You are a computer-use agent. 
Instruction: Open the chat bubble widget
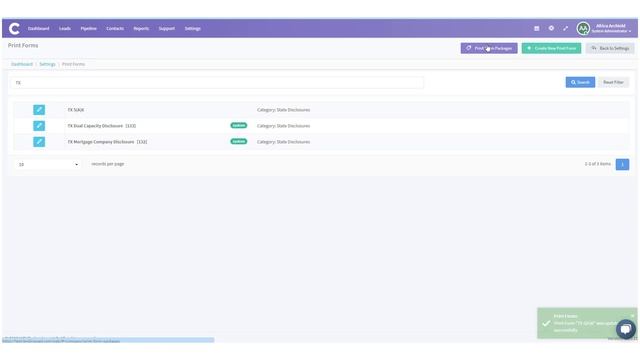[626, 329]
